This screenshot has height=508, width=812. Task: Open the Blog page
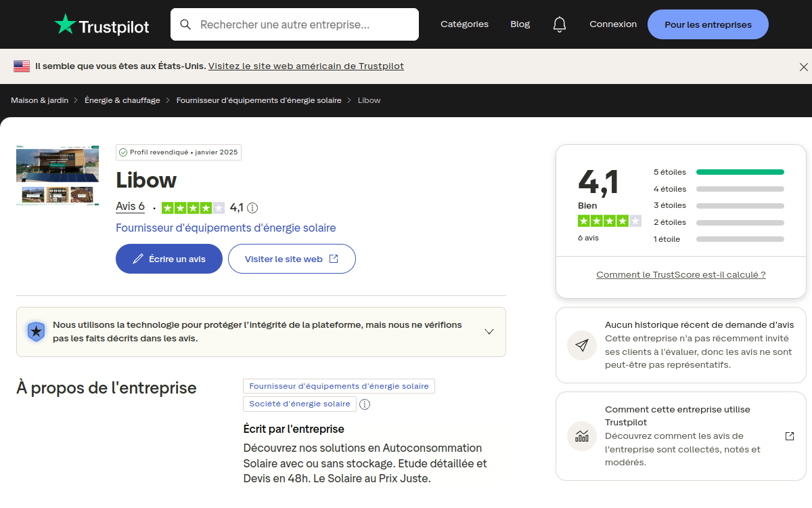coord(520,24)
